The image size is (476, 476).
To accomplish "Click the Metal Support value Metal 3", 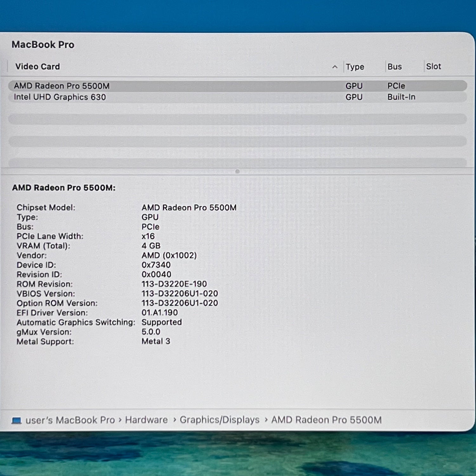I will point(156,341).
